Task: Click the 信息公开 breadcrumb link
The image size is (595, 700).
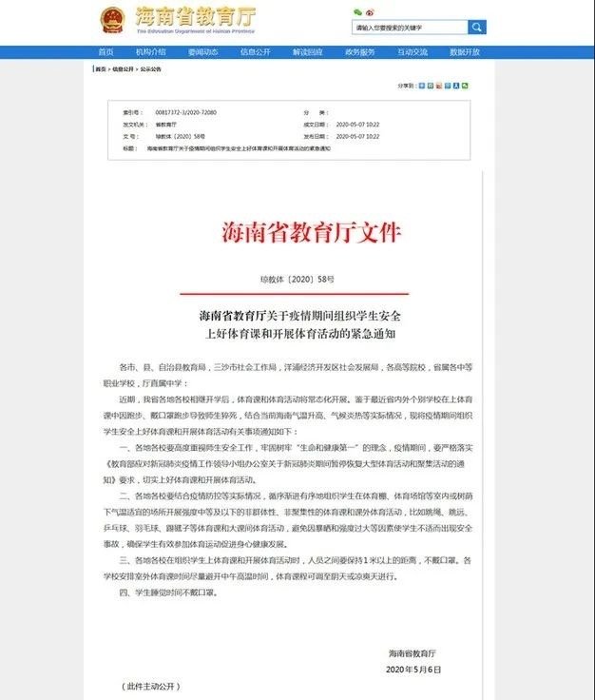Action: 123,69
